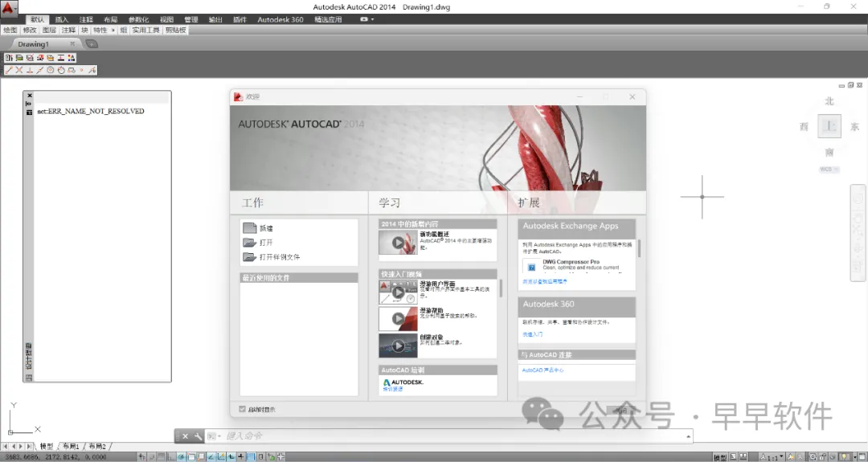
Task: Expand the 绘图 ribbon panel
Action: click(x=10, y=30)
